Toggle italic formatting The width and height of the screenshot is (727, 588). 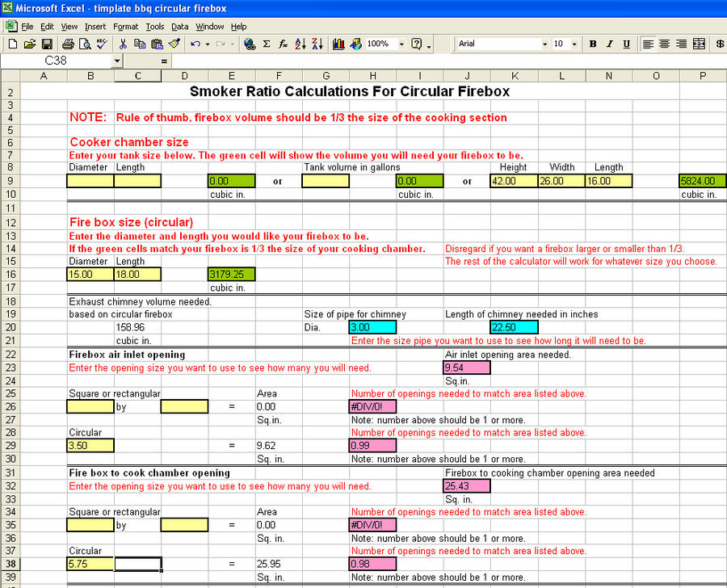tap(610, 44)
